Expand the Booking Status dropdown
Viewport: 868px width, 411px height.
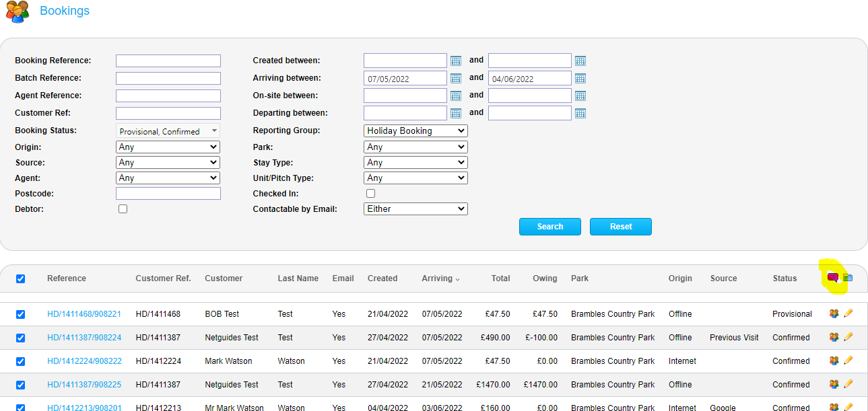(168, 131)
